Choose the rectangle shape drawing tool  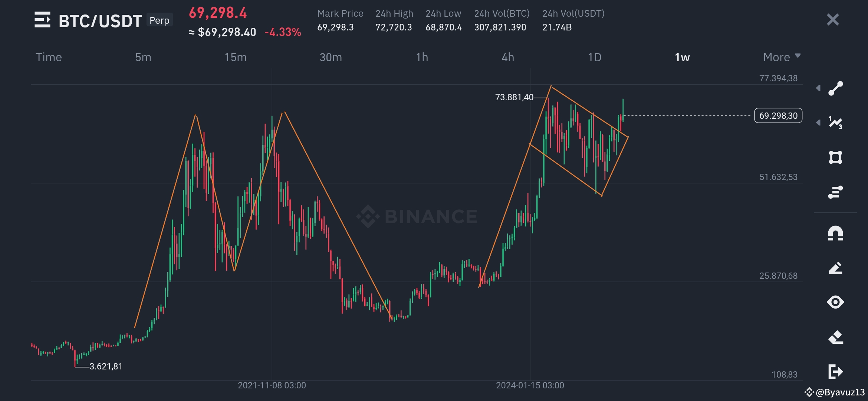pos(835,157)
